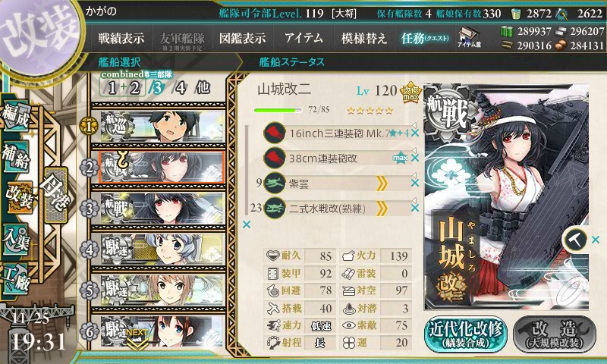Open 図鑑表示 encyclopedia menu
Screen dimensions: 607x364
pos(242,38)
